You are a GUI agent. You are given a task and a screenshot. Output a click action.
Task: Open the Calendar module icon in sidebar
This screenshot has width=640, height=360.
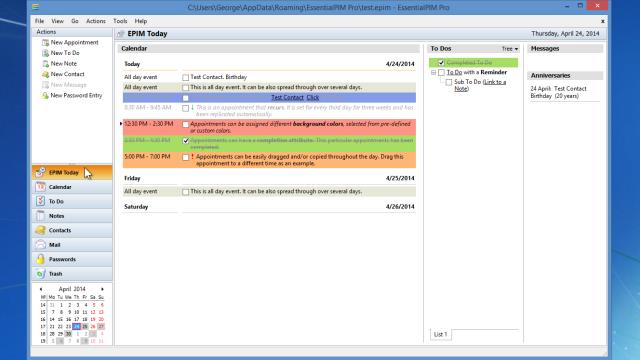coord(40,187)
